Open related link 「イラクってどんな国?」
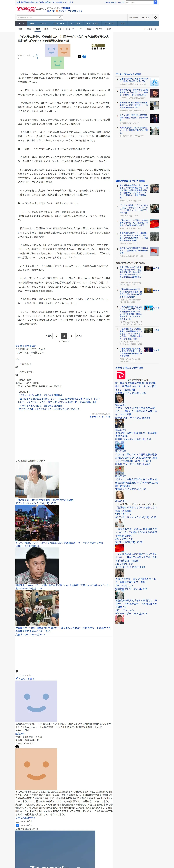The height and width of the screenshot is (868, 174). point(40,406)
